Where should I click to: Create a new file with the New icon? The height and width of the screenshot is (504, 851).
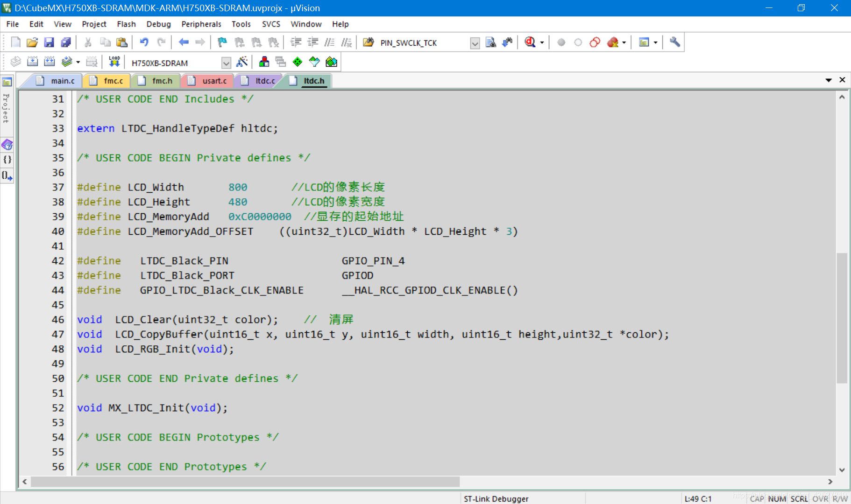pyautogui.click(x=15, y=42)
